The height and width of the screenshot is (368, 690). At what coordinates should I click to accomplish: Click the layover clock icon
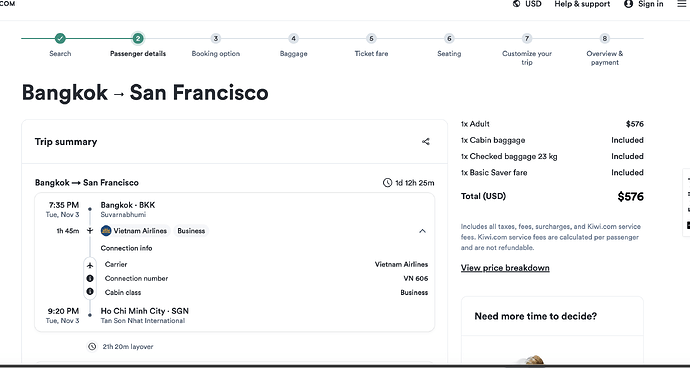click(x=92, y=346)
